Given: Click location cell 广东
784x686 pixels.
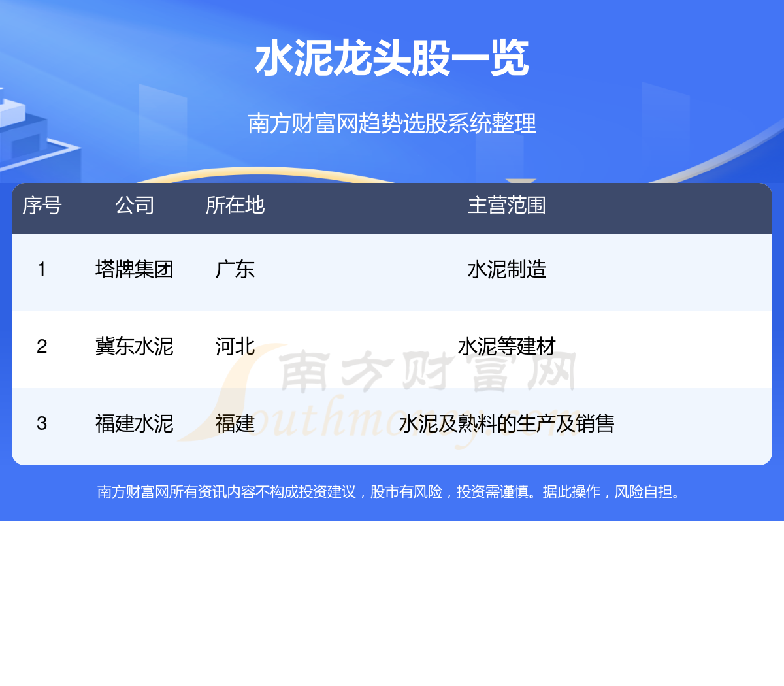Looking at the screenshot, I should (x=235, y=269).
